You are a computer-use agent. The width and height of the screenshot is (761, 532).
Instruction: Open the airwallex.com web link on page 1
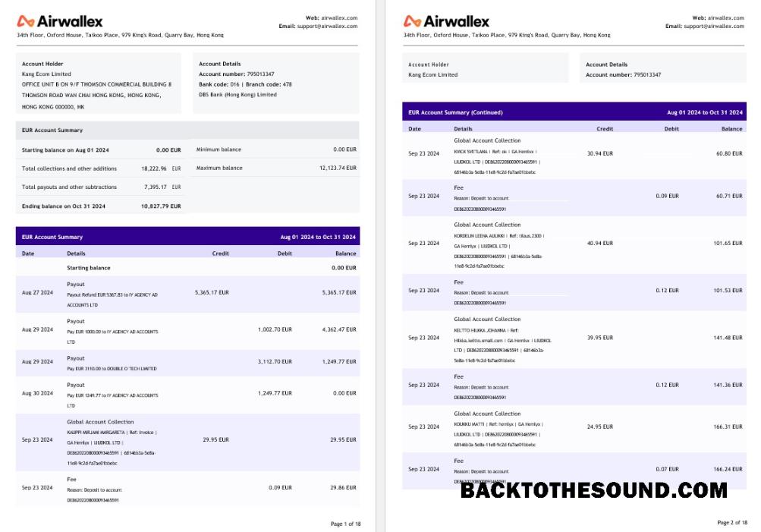click(x=339, y=18)
